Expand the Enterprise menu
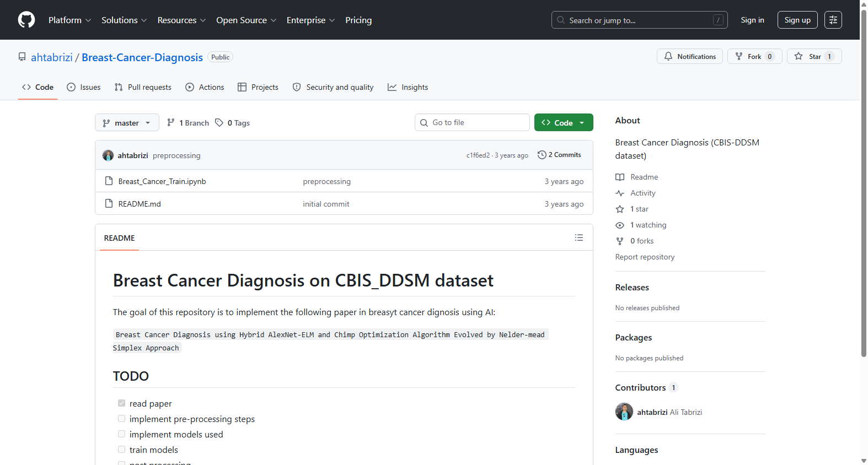 point(310,20)
